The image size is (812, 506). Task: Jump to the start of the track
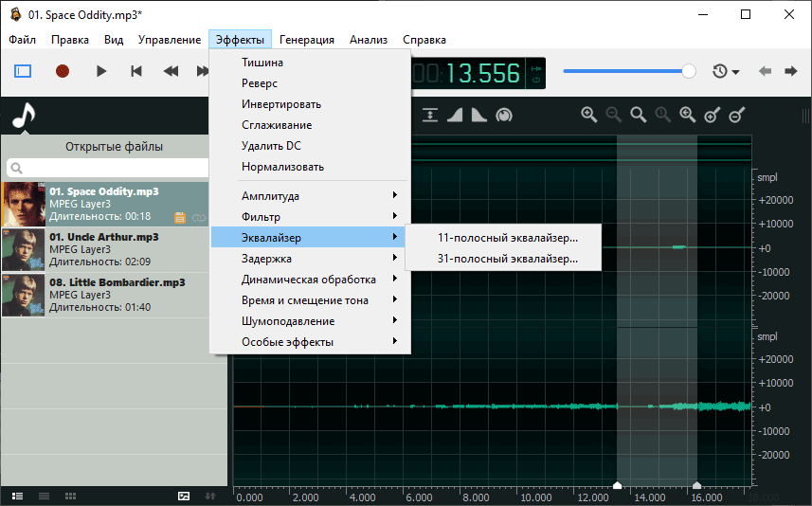136,71
